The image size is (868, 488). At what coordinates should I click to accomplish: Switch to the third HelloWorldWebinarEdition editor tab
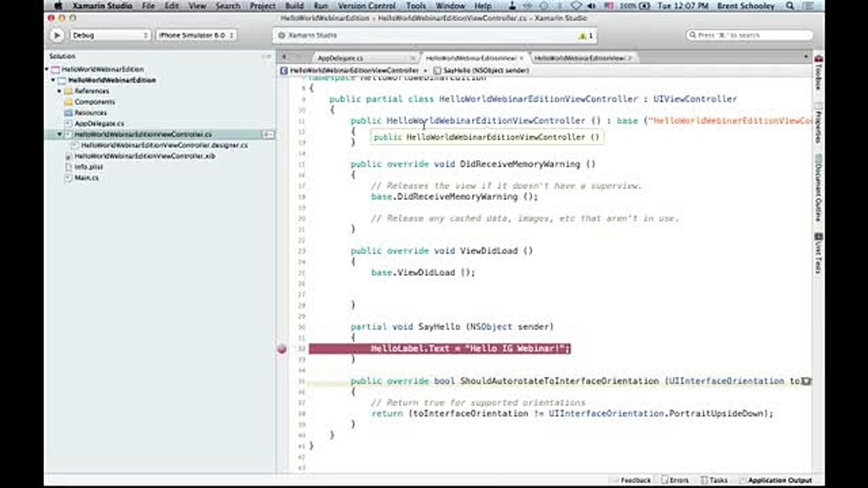(x=579, y=58)
